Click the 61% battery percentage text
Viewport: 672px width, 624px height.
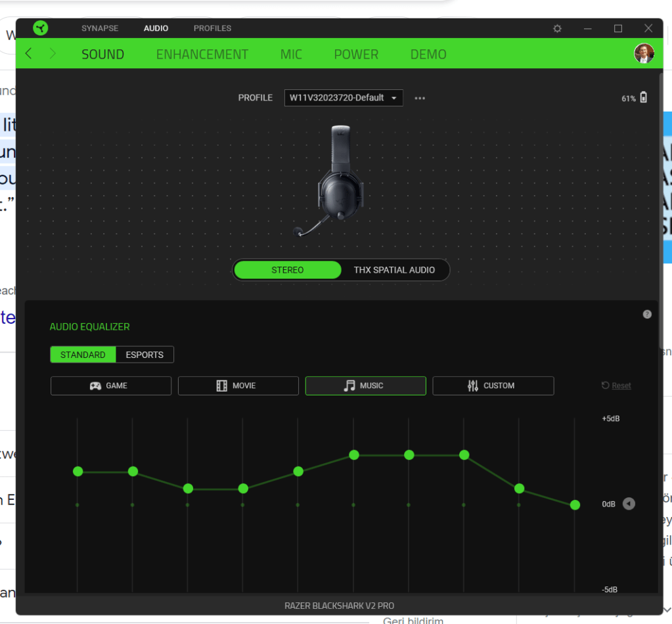pyautogui.click(x=629, y=99)
